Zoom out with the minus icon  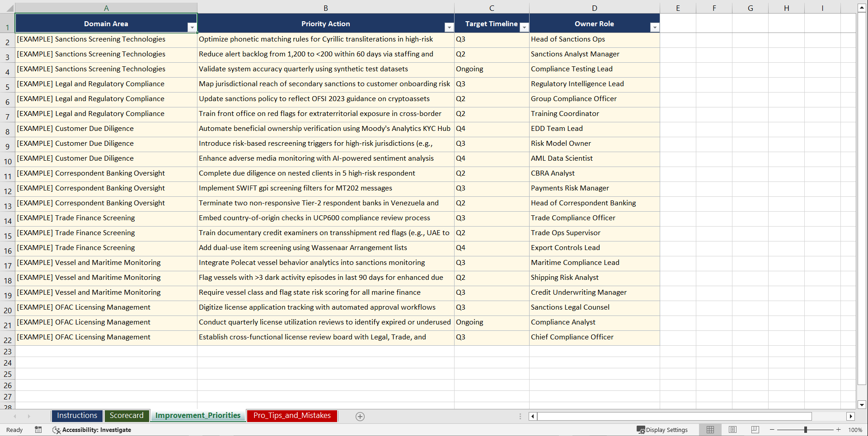pos(772,430)
